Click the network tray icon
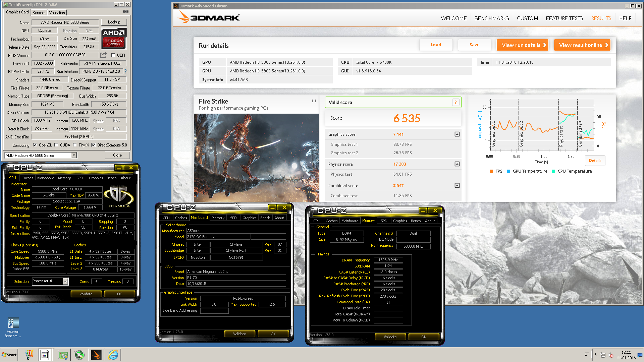Image resolution: width=644 pixels, height=362 pixels. click(x=603, y=355)
